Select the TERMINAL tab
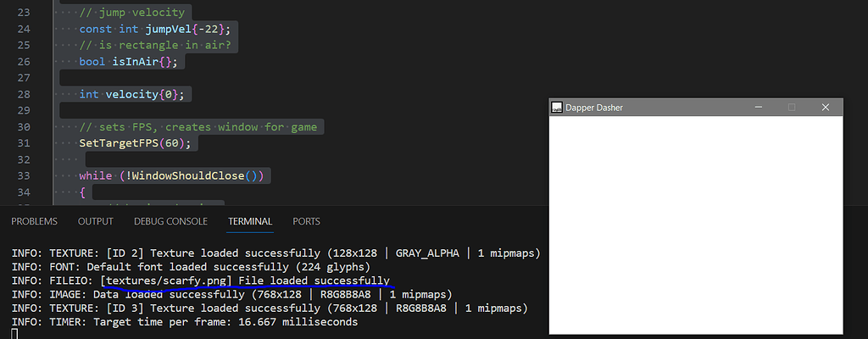Screen dimensions: 868x339 point(250,221)
